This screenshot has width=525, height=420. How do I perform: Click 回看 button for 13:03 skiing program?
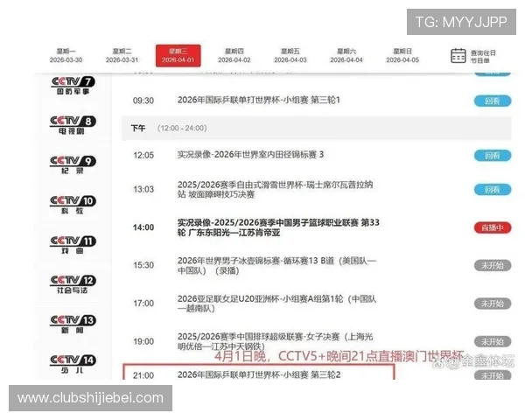tap(493, 190)
